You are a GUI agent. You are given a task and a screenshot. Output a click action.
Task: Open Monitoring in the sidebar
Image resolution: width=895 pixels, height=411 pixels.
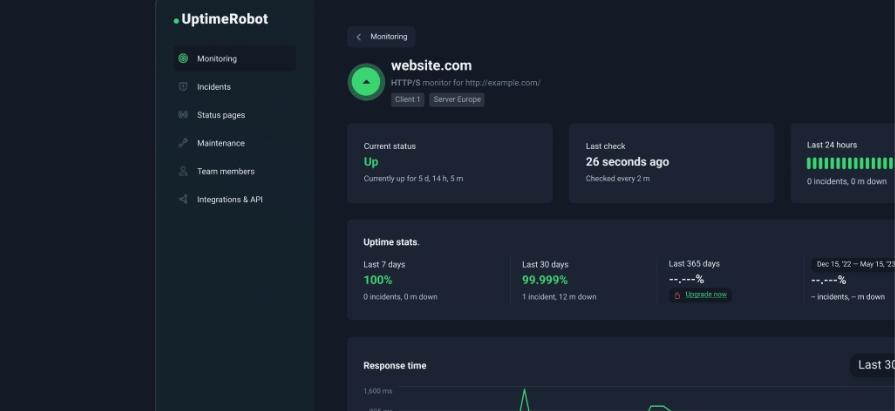click(x=235, y=58)
